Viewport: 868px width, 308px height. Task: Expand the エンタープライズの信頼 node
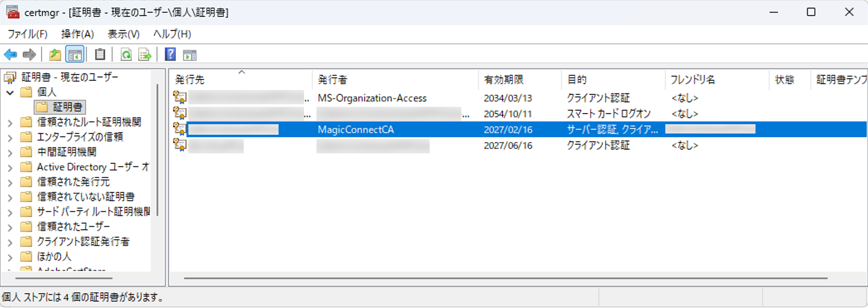[x=9, y=137]
